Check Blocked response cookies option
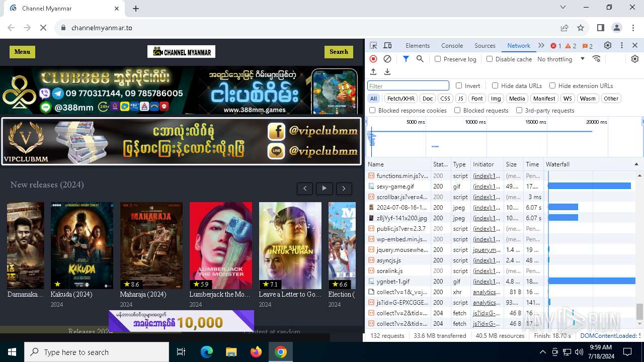644x362 pixels. [x=372, y=110]
